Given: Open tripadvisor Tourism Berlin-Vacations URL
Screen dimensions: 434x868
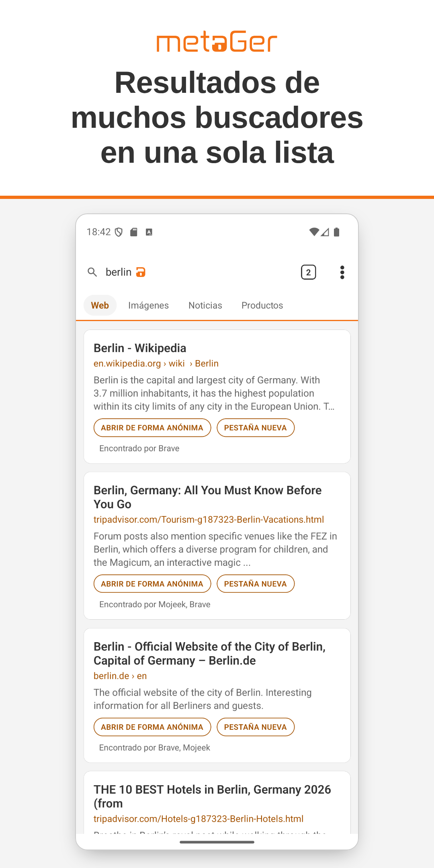Looking at the screenshot, I should [x=209, y=520].
